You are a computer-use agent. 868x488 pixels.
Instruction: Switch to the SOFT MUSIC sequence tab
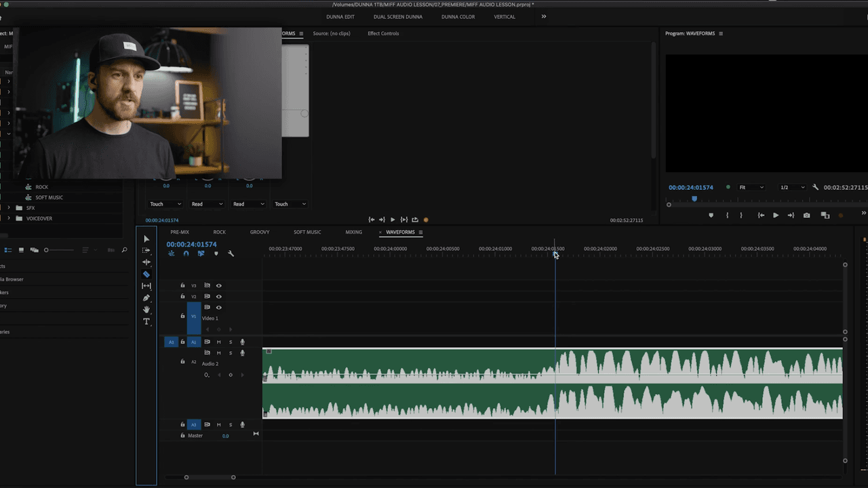click(307, 232)
